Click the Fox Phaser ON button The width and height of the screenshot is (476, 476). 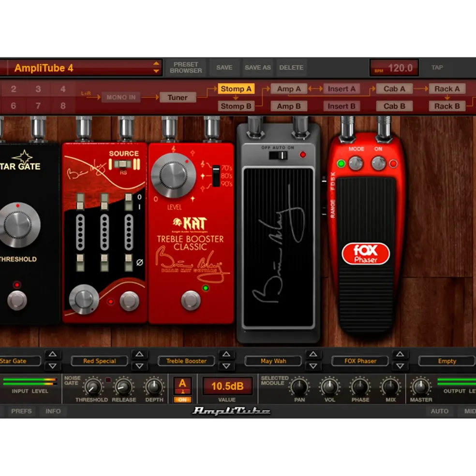click(378, 164)
